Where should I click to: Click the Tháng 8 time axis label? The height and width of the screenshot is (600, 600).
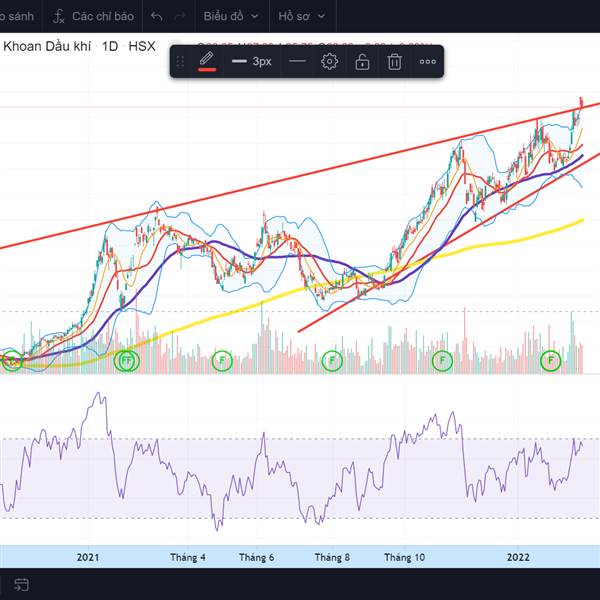coord(332,557)
